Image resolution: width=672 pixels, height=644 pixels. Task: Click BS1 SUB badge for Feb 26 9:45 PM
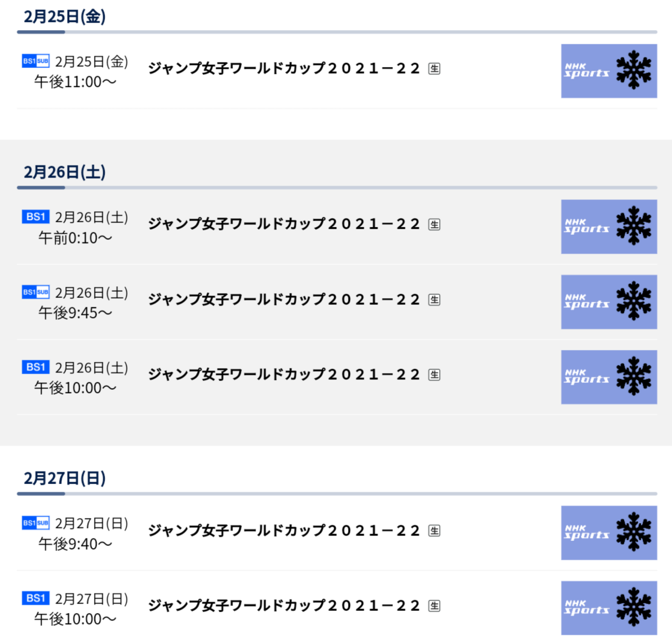[36, 292]
